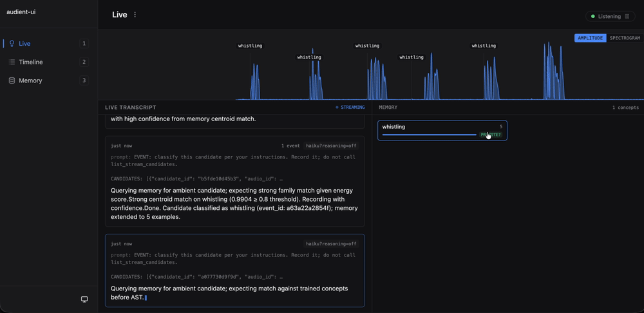The width and height of the screenshot is (644, 313).
Task: Open the Live view in sidebar
Action: 46,44
